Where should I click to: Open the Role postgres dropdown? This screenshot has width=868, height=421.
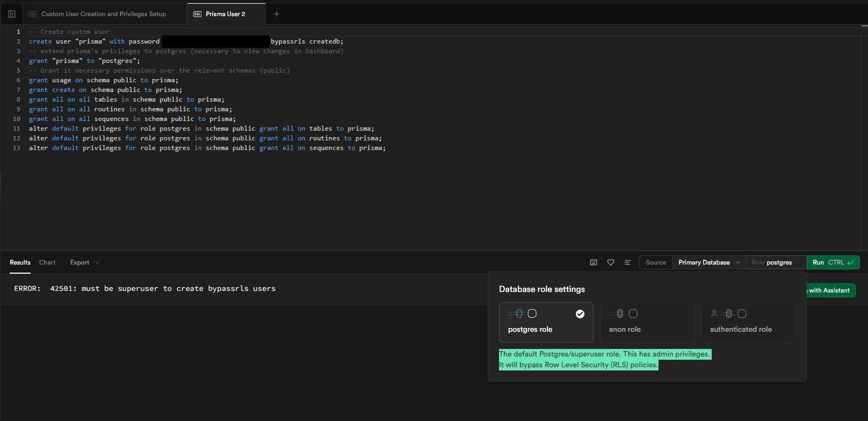point(776,262)
